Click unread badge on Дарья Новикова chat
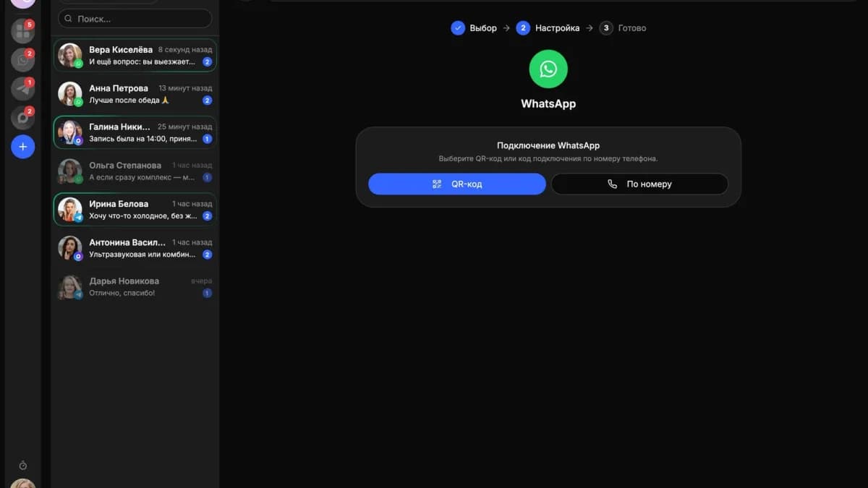This screenshot has height=488, width=868. (208, 294)
